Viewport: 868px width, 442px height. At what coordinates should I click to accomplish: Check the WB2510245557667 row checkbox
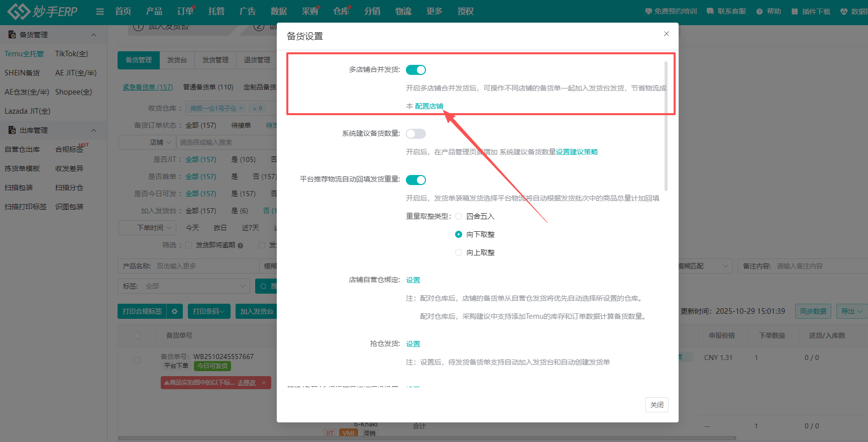[137, 360]
